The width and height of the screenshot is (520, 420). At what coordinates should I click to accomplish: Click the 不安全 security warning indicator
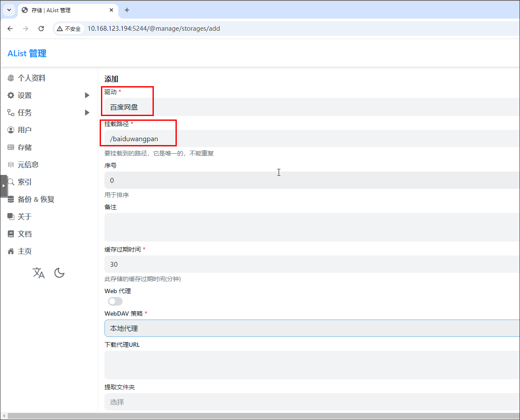[x=69, y=29]
